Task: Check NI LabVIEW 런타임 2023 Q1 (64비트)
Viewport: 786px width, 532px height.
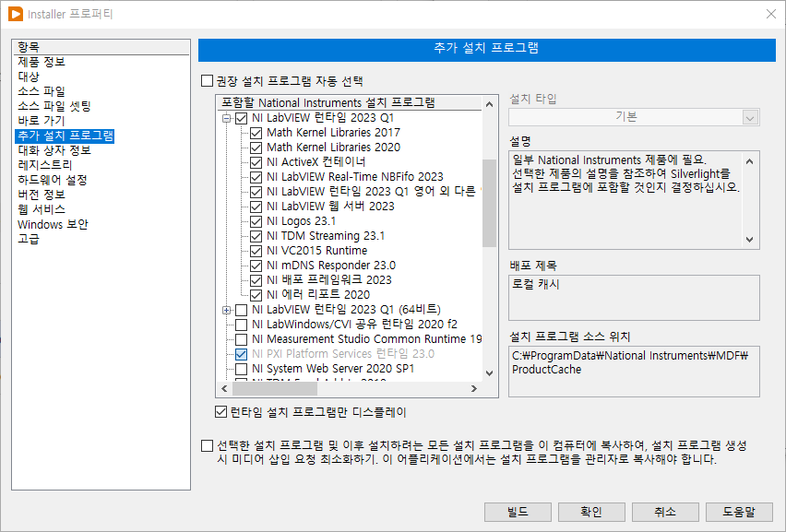Action: coord(242,310)
